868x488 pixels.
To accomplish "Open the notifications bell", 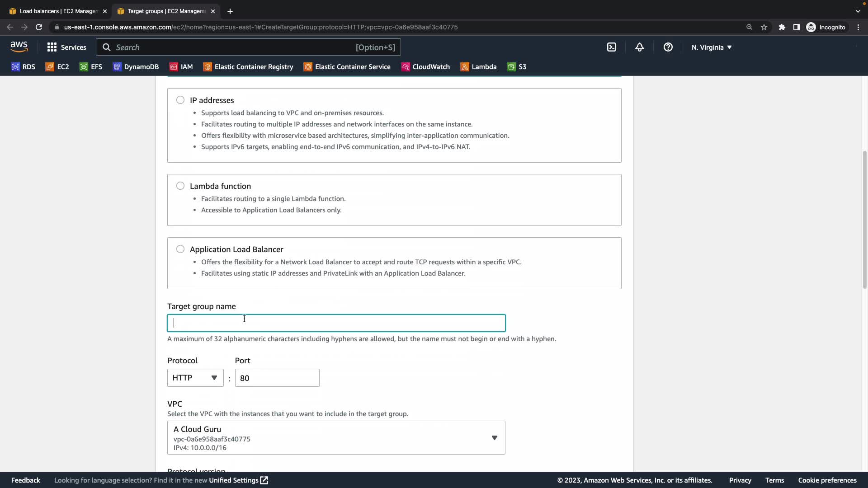I will (639, 47).
